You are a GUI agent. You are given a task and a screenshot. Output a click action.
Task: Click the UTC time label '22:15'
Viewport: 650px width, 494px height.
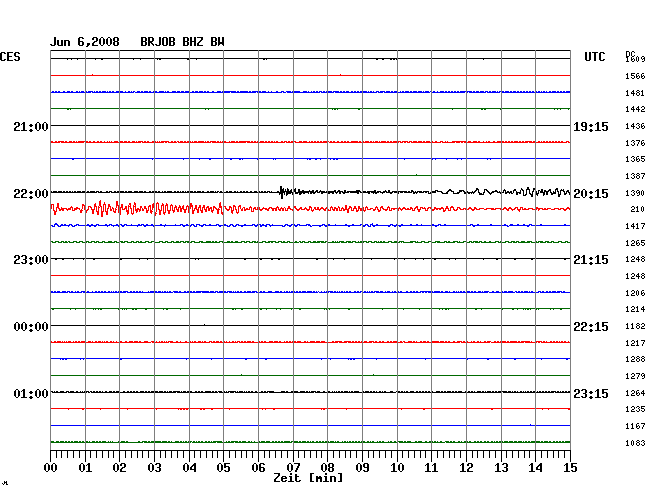click(x=591, y=327)
